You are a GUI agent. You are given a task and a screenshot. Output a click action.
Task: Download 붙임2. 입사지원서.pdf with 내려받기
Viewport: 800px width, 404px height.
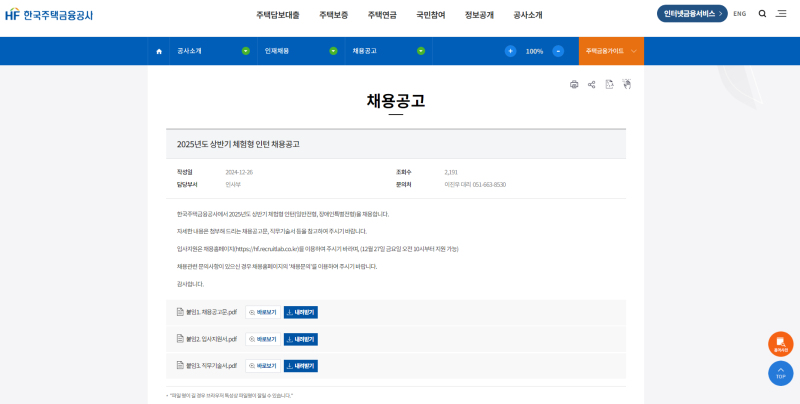tap(301, 339)
